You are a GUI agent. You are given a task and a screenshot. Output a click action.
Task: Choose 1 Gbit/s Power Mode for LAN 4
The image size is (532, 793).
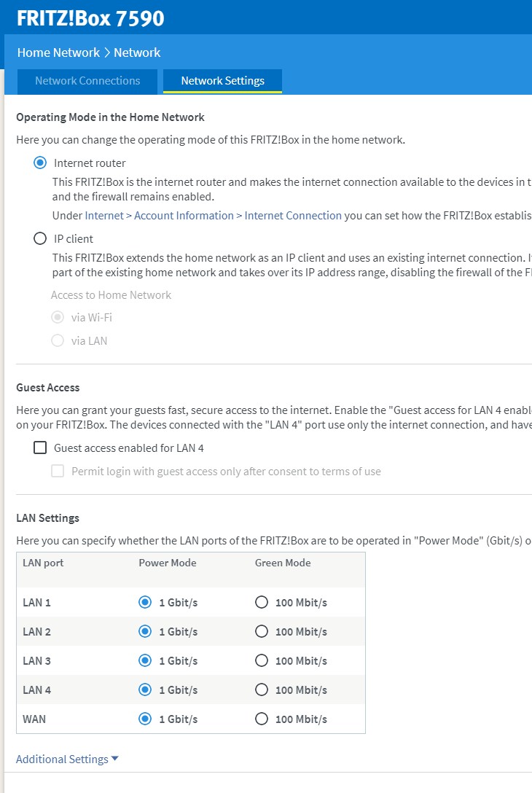coord(145,690)
